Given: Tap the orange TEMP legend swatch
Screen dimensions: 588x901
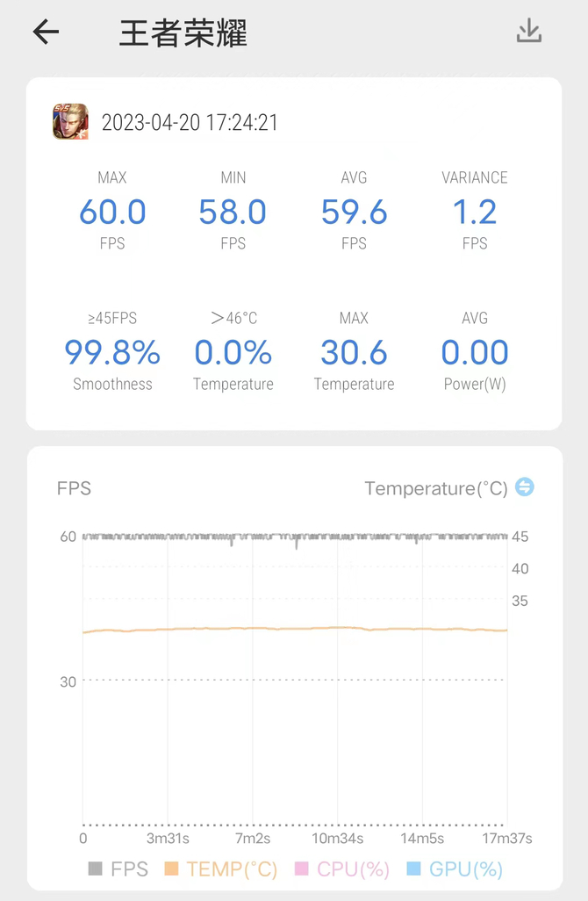Looking at the screenshot, I should coord(172,869).
